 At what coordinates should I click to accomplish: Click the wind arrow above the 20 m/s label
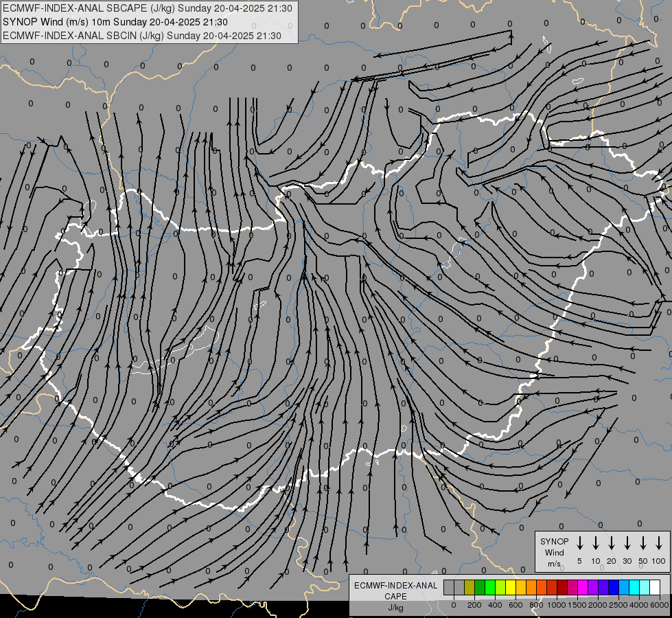pyautogui.click(x=612, y=542)
